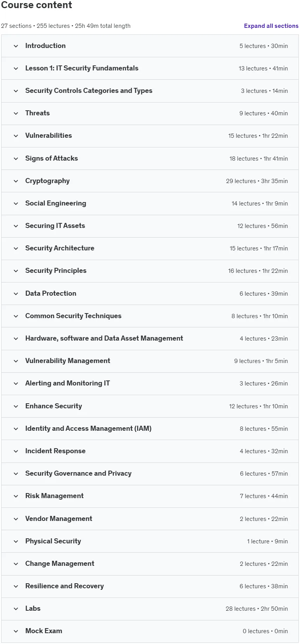Open Hardware, software and Data Asset Management

point(150,339)
